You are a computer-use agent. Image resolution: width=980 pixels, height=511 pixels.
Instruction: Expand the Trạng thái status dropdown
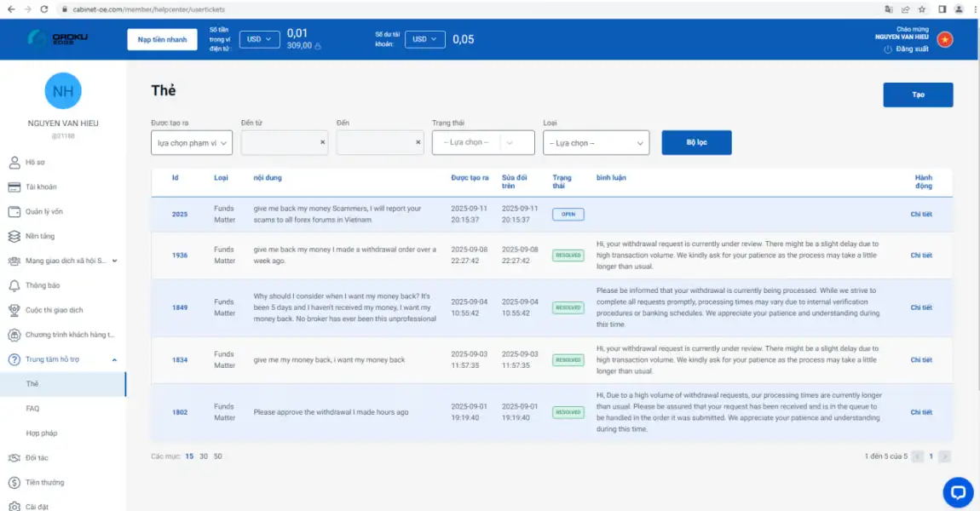483,143
